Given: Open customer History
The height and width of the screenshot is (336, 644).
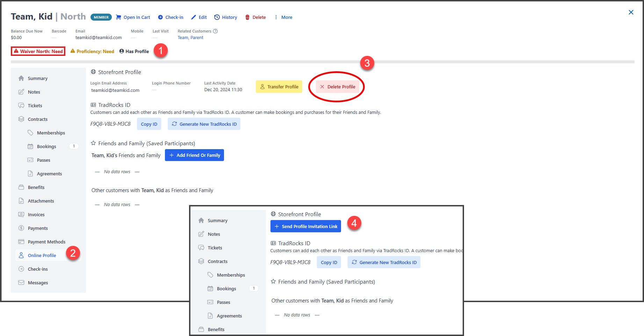Looking at the screenshot, I should (x=226, y=17).
